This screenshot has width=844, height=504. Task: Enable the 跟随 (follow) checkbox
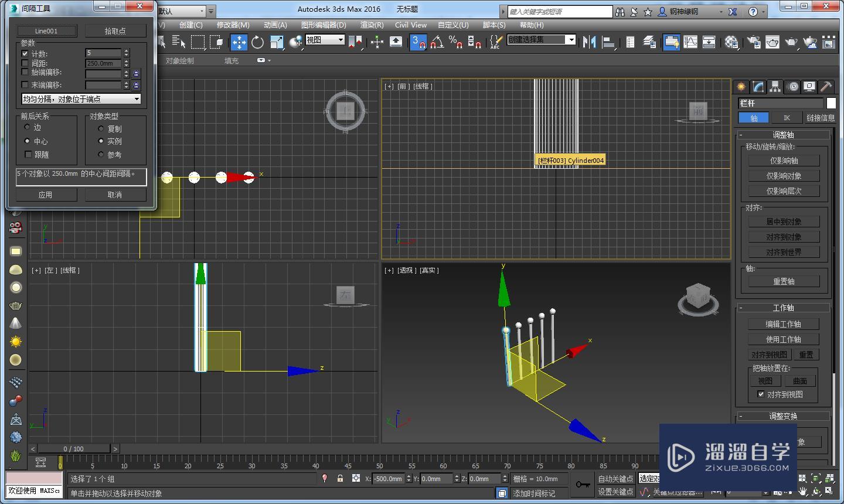(28, 154)
